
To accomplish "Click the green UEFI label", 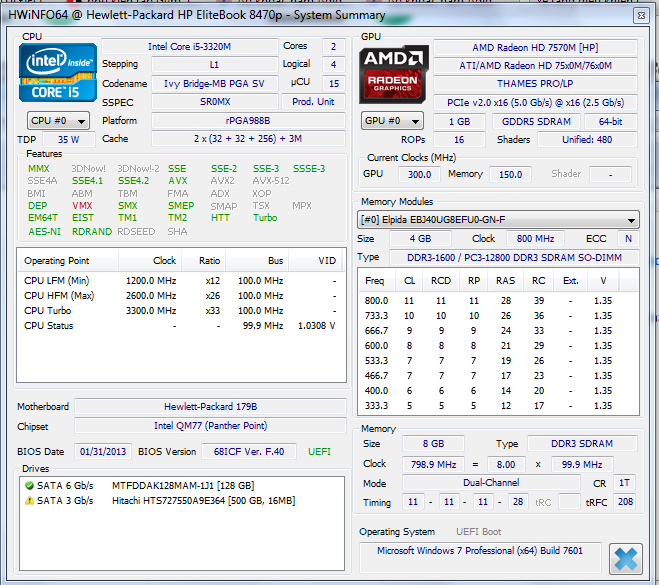I will (x=319, y=452).
